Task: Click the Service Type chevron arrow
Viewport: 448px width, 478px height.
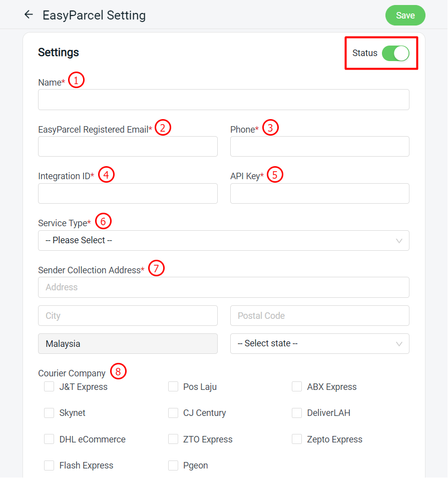Action: [399, 241]
